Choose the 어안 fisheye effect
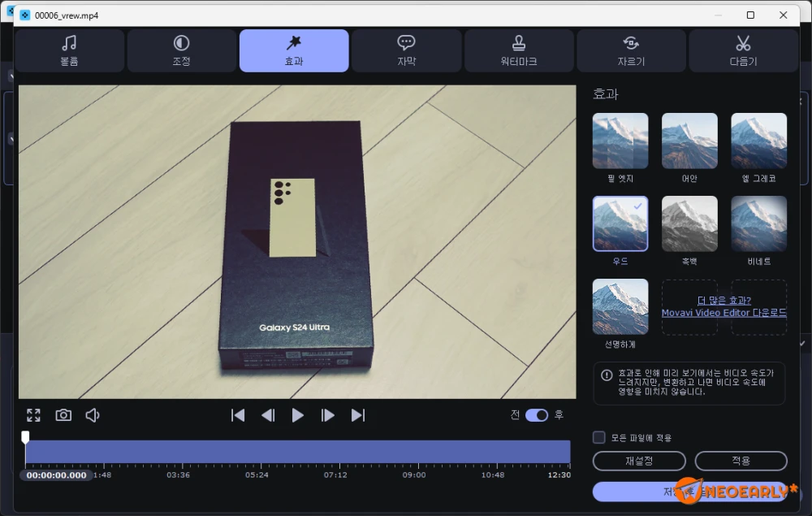812x516 pixels. (x=689, y=141)
